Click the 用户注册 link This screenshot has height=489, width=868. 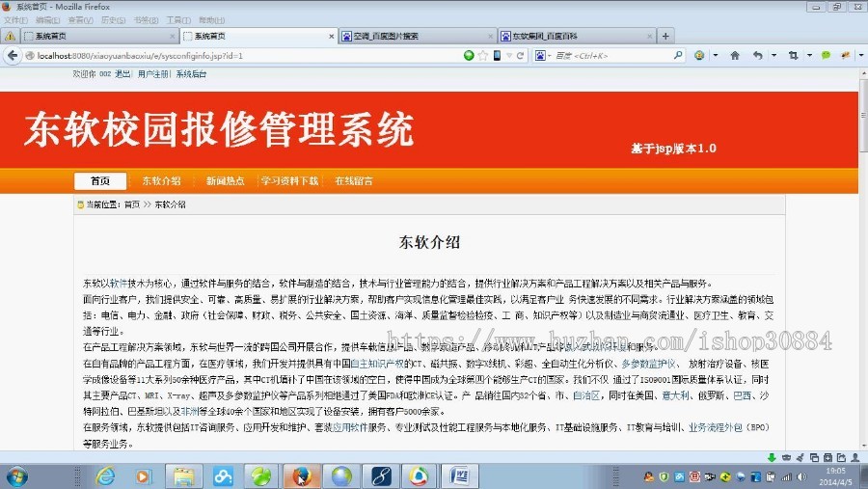pyautogui.click(x=153, y=73)
